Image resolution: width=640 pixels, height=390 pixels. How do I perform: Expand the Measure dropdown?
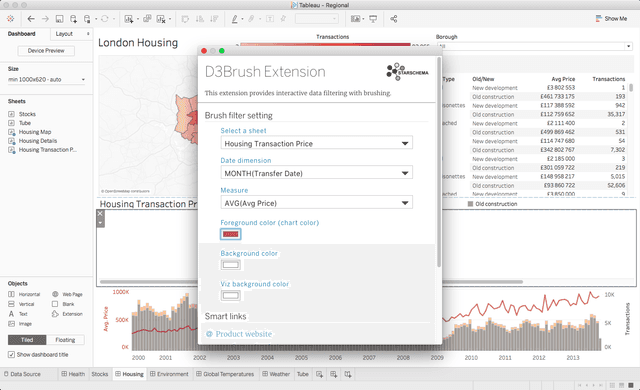click(316, 203)
